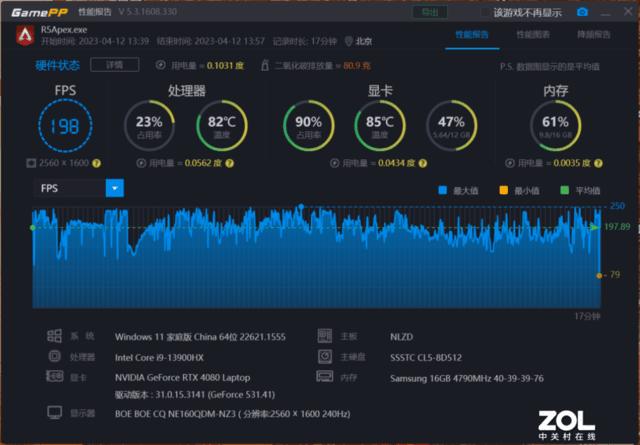Select the FPS combo box field
The width and height of the screenshot is (640, 445).
[79, 188]
